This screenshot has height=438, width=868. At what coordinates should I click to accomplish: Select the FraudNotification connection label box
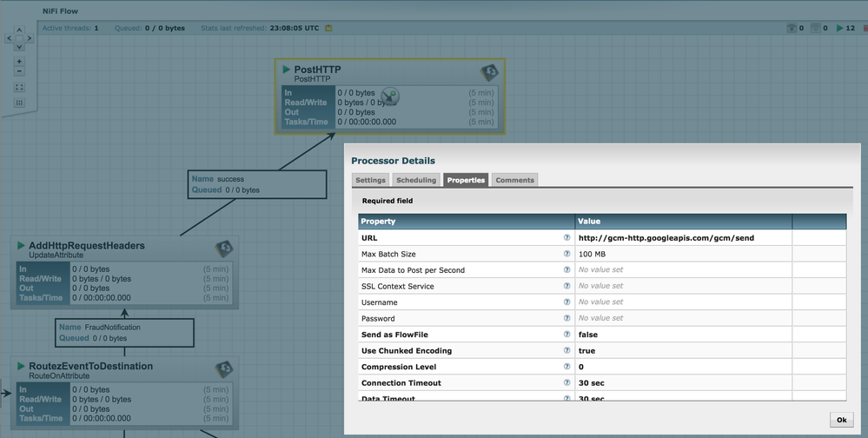(x=124, y=333)
